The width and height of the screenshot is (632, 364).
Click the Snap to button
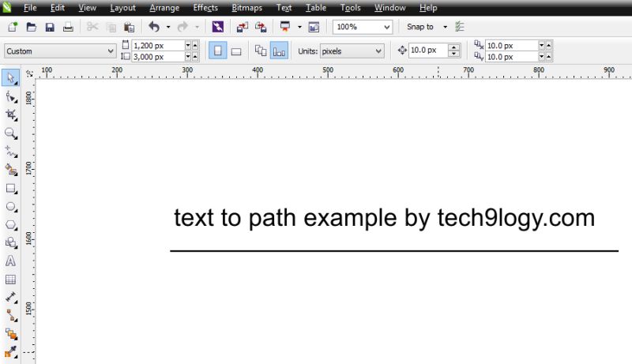click(420, 27)
